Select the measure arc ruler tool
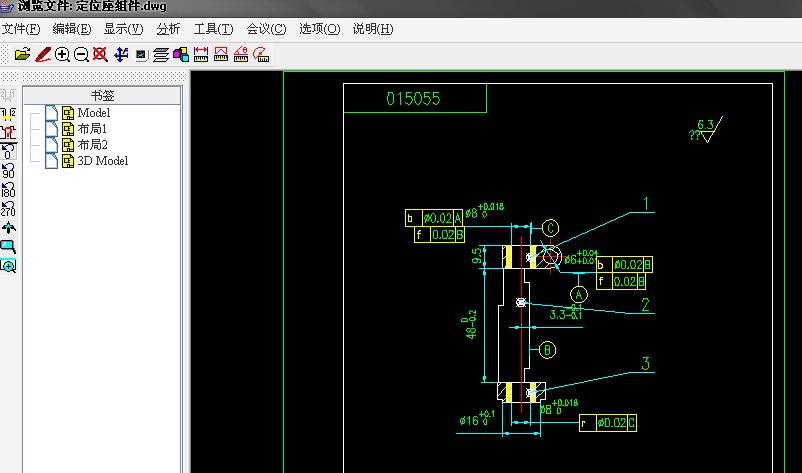Image resolution: width=802 pixels, height=473 pixels. [261, 54]
